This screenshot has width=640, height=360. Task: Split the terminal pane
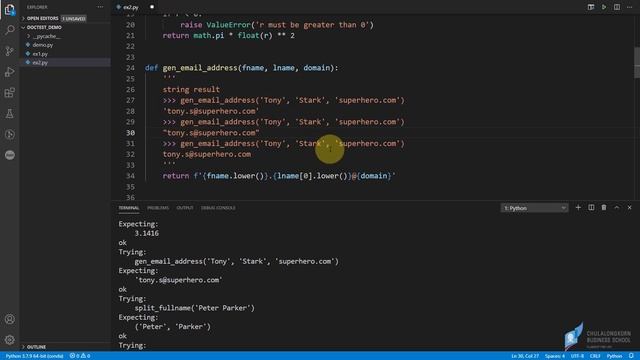(591, 208)
